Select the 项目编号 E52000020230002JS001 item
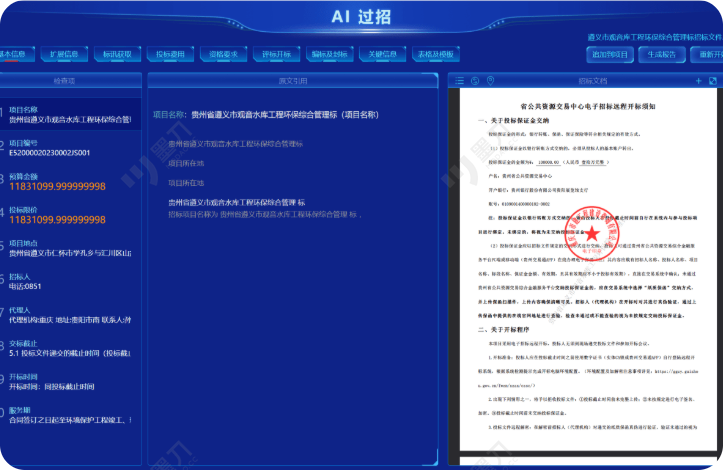Image resolution: width=723 pixels, height=470 pixels. point(70,148)
